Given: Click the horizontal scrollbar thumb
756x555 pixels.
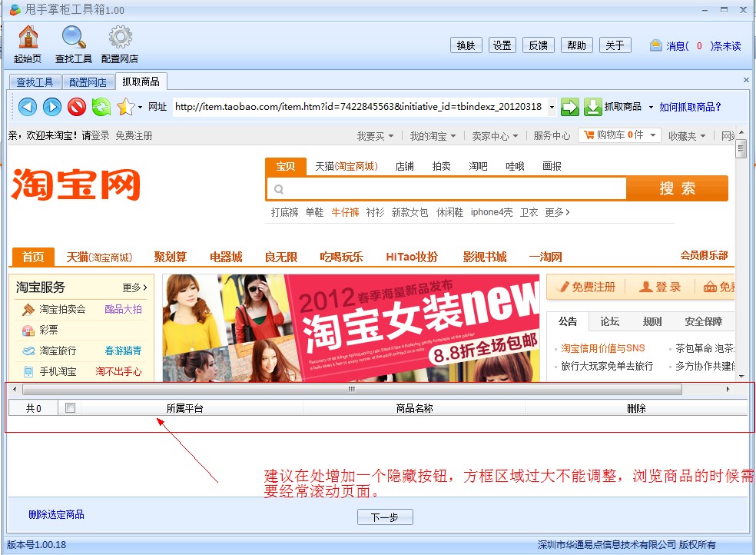Looking at the screenshot, I should (x=352, y=389).
